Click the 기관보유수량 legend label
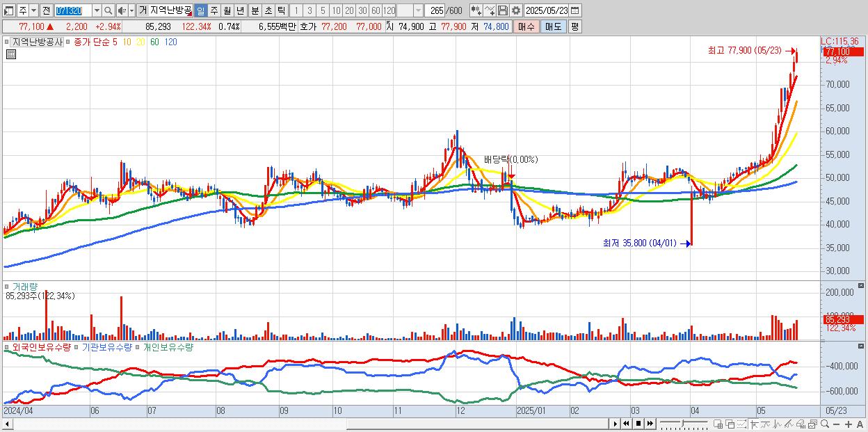Screen dimensions: 868x432 [x=106, y=346]
